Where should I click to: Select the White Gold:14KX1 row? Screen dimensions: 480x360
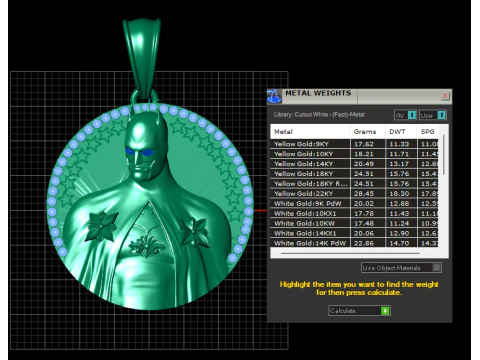point(354,233)
